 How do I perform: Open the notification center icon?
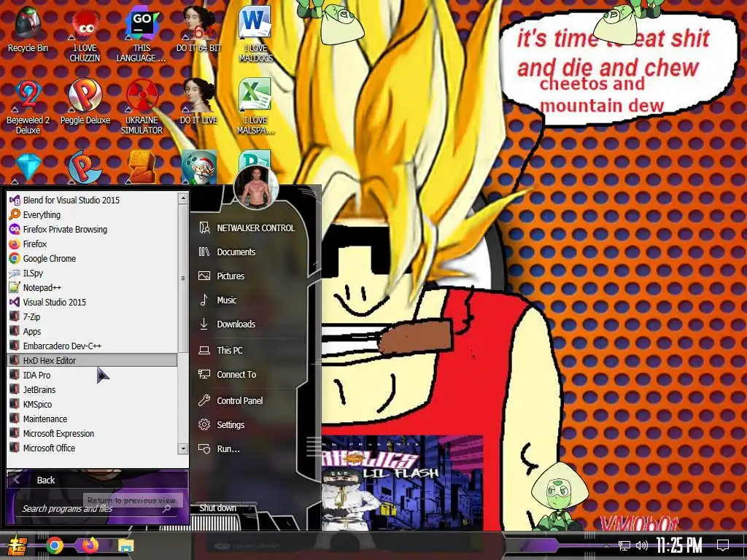pos(723,545)
